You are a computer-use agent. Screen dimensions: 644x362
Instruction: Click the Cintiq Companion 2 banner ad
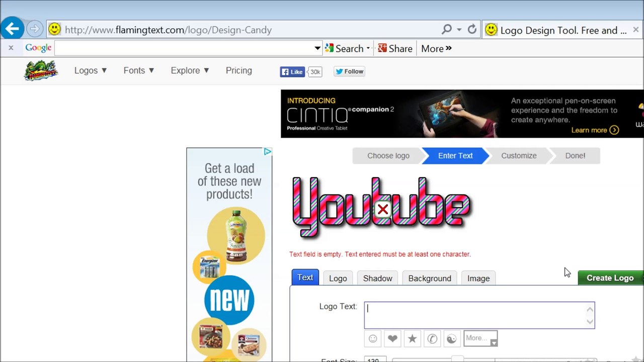(x=462, y=114)
